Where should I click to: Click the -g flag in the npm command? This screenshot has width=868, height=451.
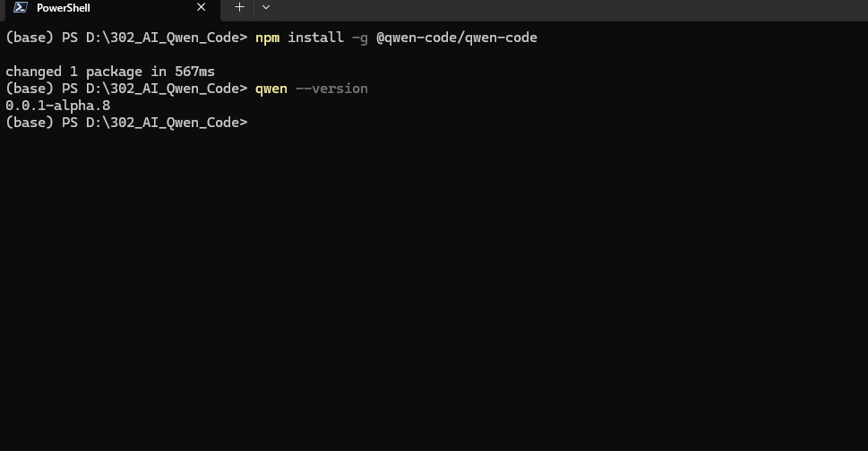(360, 38)
